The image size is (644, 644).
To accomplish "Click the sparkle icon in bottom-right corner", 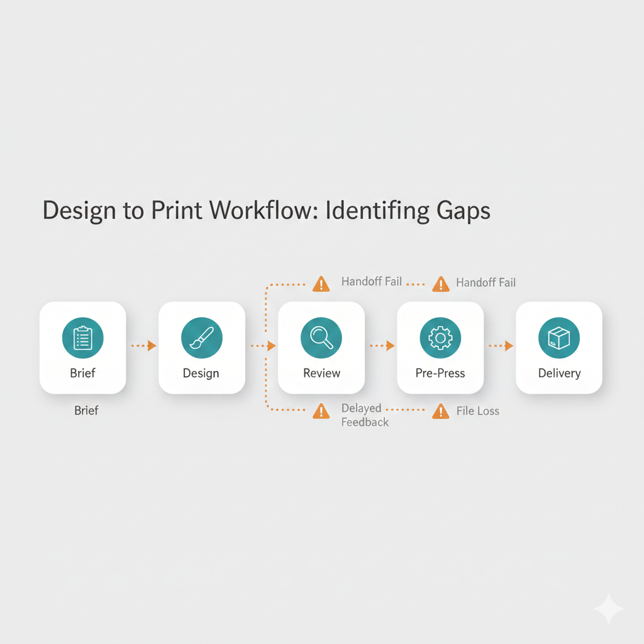I will 608,608.
